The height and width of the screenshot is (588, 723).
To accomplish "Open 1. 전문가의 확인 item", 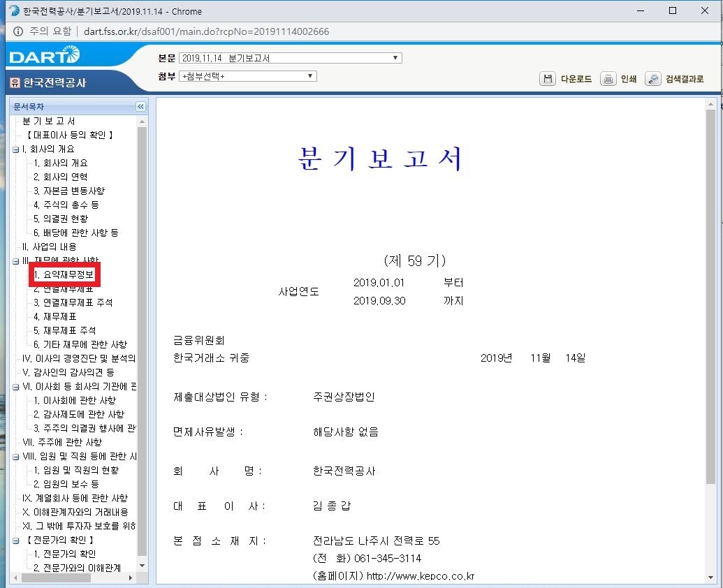I will tap(64, 554).
